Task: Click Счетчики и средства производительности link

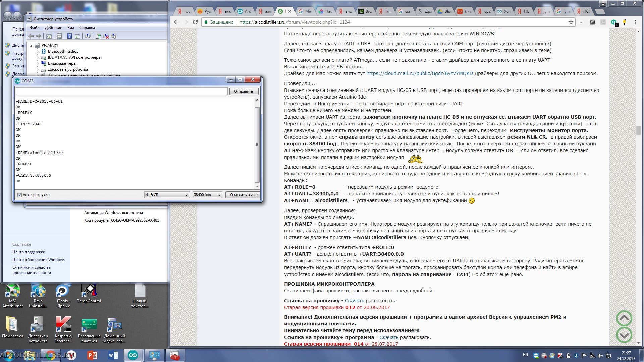Action: [32, 270]
